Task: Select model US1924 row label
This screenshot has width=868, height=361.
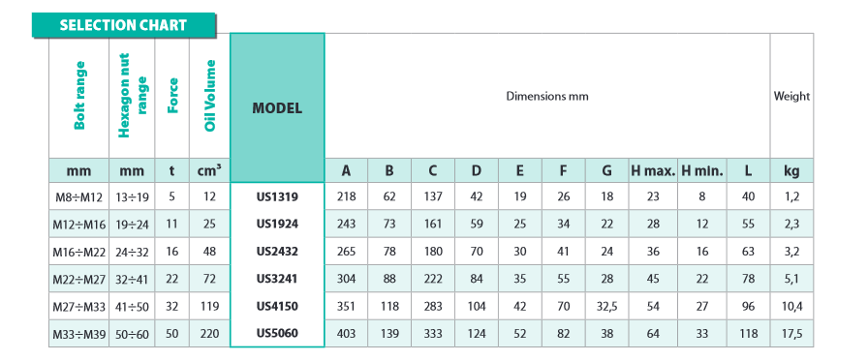Action: [277, 224]
